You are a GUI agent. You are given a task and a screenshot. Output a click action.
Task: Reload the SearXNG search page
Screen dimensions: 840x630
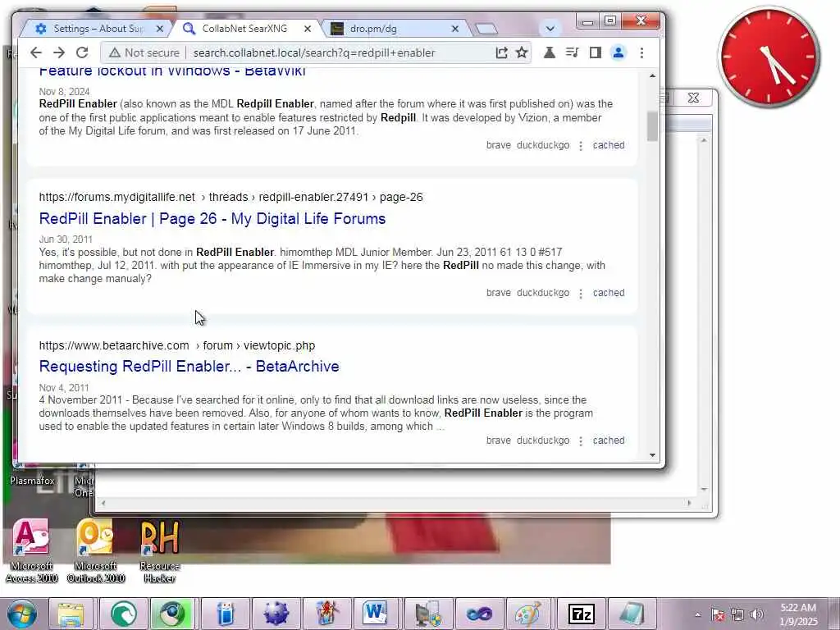[x=82, y=52]
